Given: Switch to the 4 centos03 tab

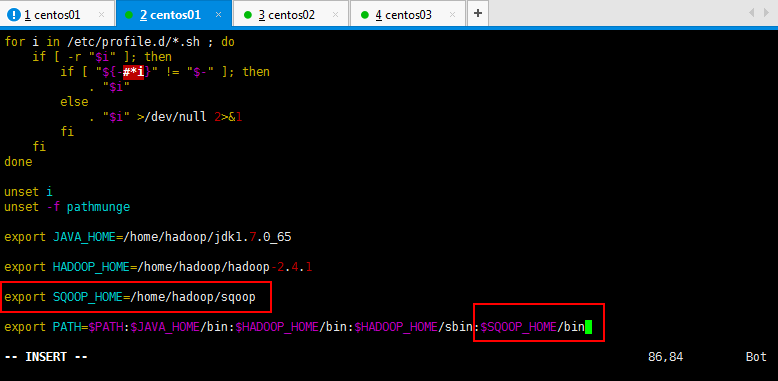Looking at the screenshot, I should tap(408, 13).
